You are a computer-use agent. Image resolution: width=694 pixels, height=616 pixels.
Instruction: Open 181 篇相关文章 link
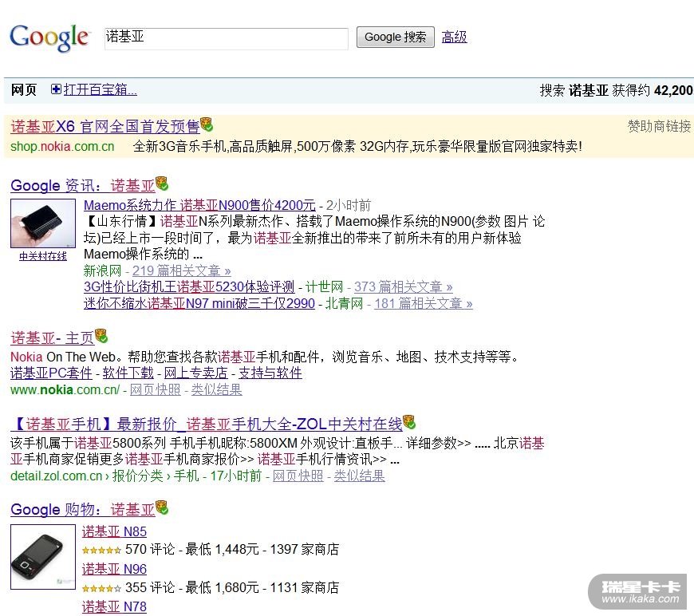424,303
